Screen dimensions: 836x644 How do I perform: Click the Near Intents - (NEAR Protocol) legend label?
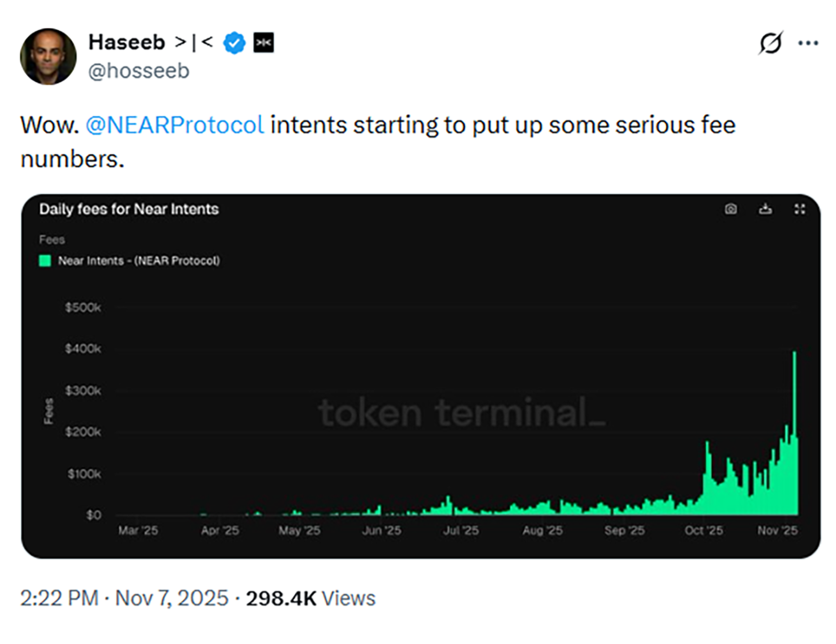(x=139, y=261)
